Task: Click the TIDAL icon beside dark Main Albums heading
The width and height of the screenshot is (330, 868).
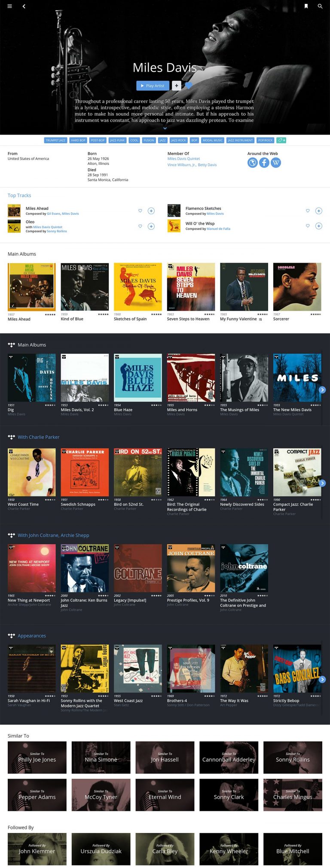Action: click(x=12, y=345)
